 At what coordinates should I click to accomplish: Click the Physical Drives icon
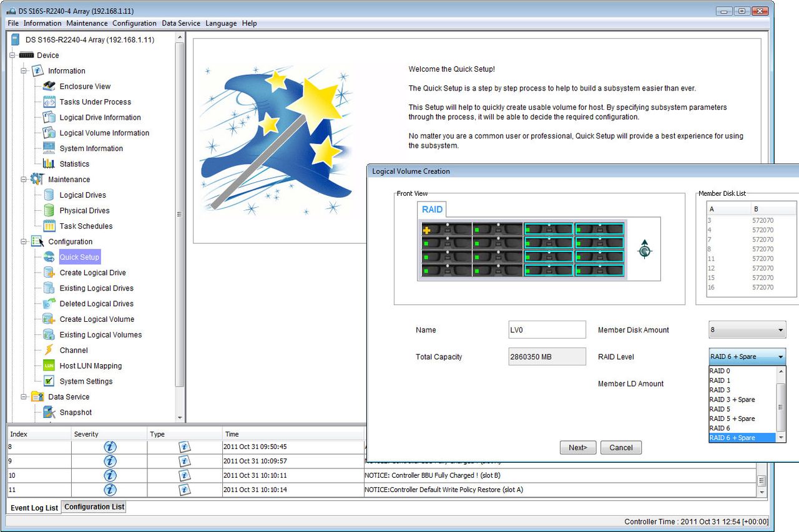tap(49, 211)
